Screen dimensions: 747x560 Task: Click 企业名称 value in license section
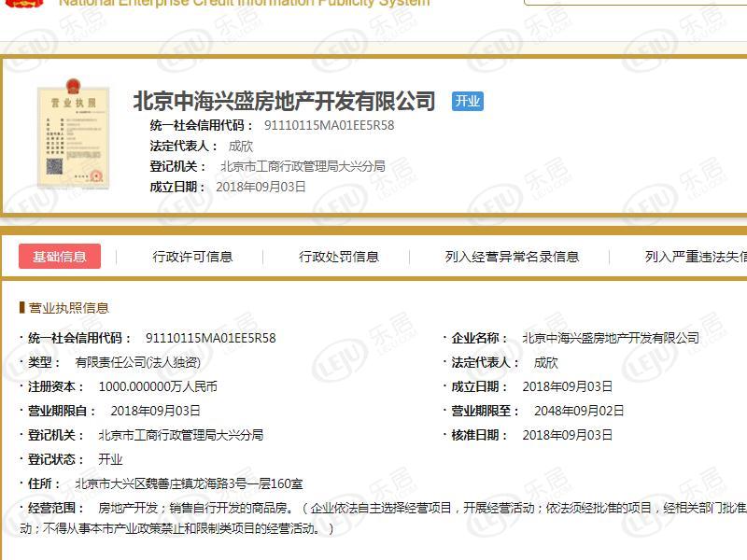pyautogui.click(x=611, y=338)
